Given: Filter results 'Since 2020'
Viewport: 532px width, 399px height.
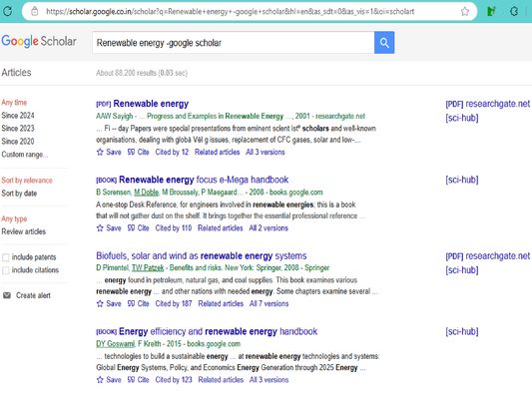Looking at the screenshot, I should click(18, 141).
